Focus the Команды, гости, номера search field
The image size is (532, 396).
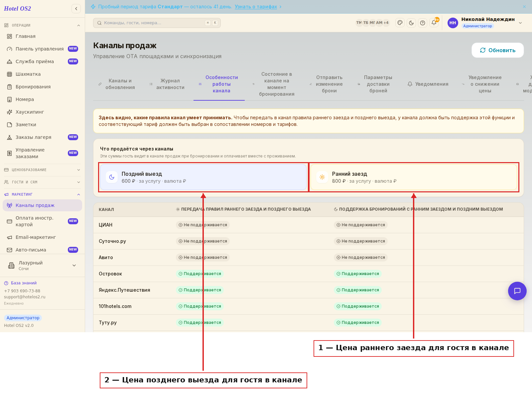coord(157,23)
